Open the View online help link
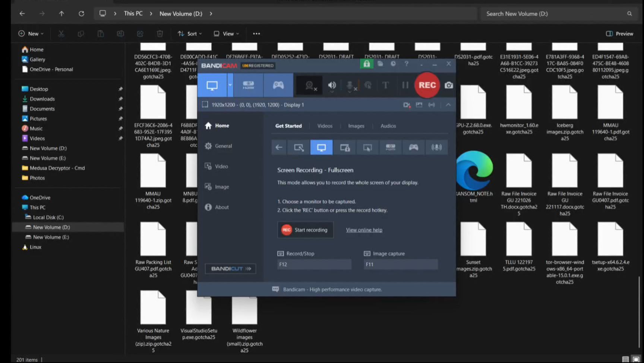644x363 pixels. 364,230
